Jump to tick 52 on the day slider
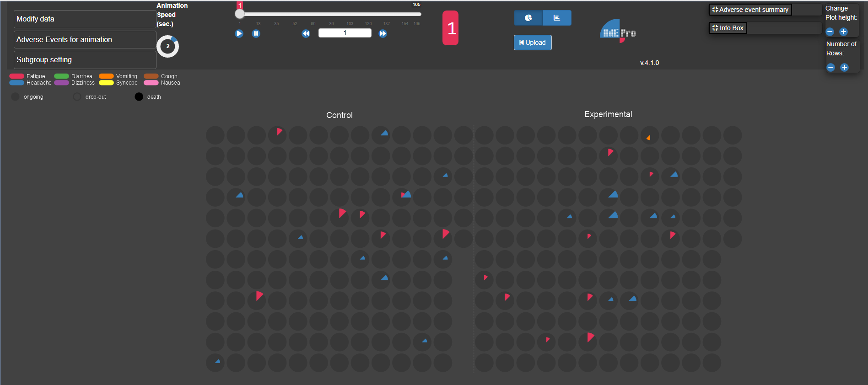 pos(295,23)
